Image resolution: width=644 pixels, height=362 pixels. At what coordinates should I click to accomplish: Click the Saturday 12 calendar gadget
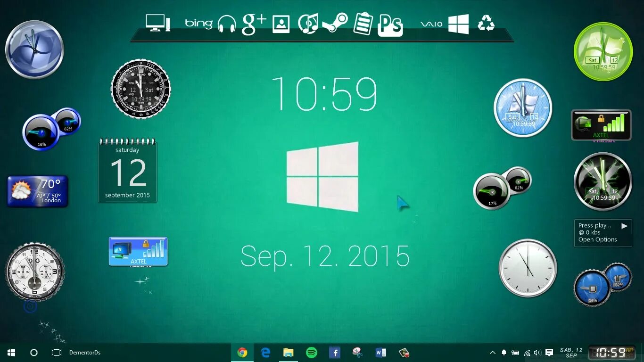(127, 171)
